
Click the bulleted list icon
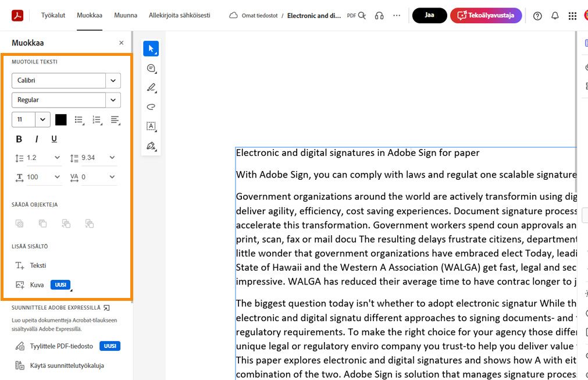pyautogui.click(x=79, y=120)
